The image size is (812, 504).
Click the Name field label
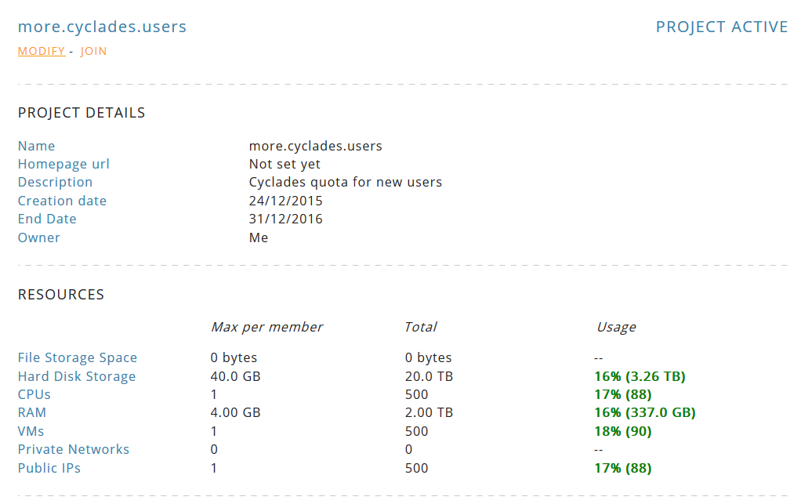36,146
